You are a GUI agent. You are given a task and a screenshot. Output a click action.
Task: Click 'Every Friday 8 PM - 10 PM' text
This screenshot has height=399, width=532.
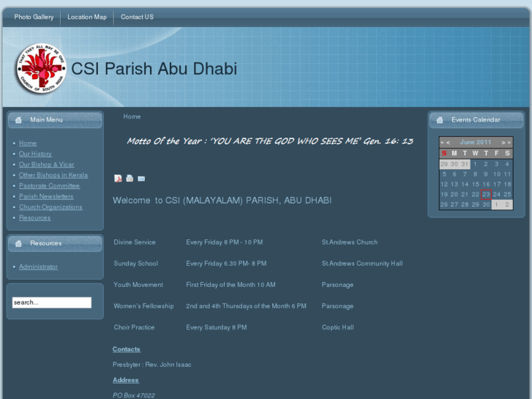[x=224, y=242]
